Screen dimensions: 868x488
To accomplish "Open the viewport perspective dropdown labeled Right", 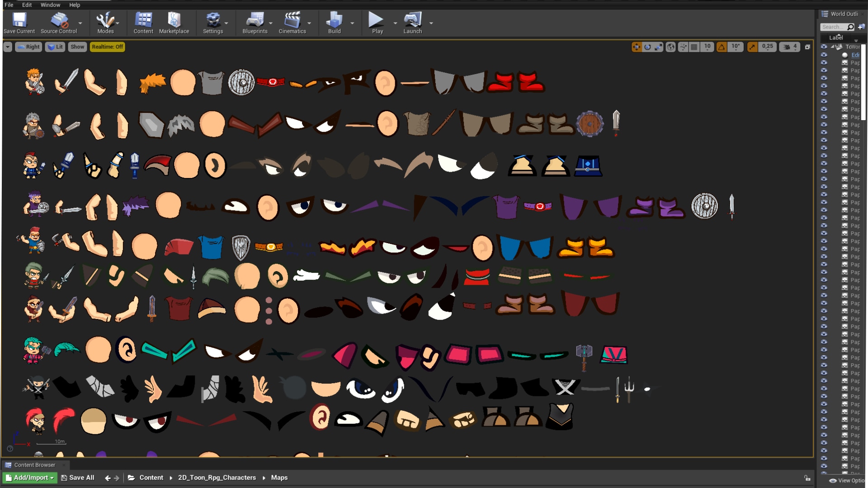I will click(28, 47).
